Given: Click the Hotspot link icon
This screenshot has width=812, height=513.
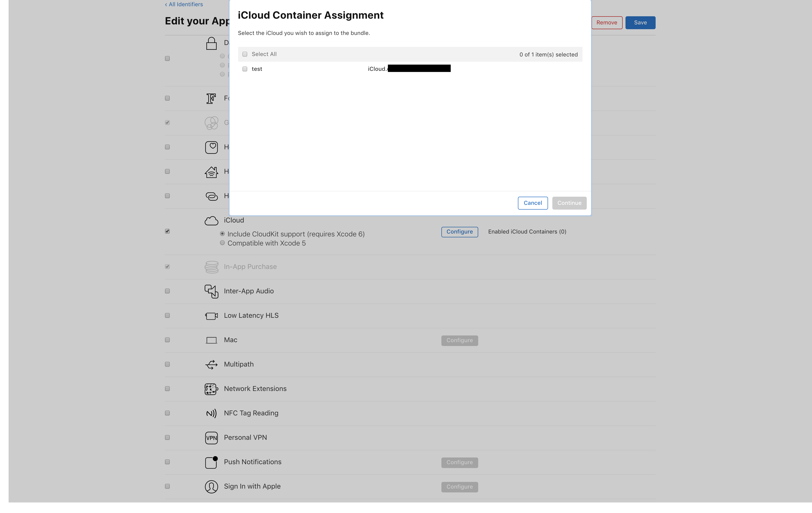Looking at the screenshot, I should pos(211,196).
